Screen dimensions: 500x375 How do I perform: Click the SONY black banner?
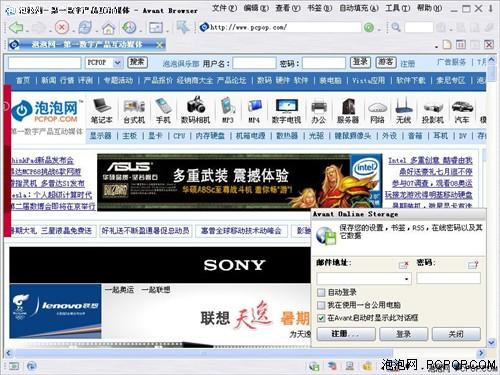160,265
